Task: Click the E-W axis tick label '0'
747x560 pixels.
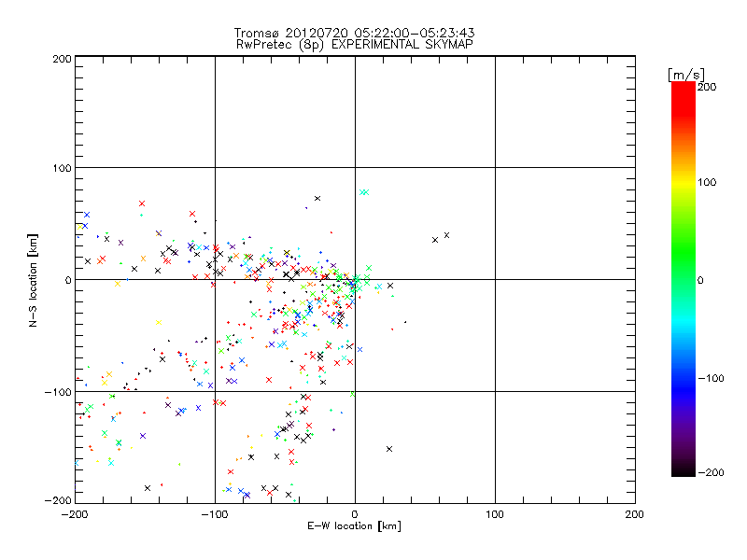Action: (355, 514)
